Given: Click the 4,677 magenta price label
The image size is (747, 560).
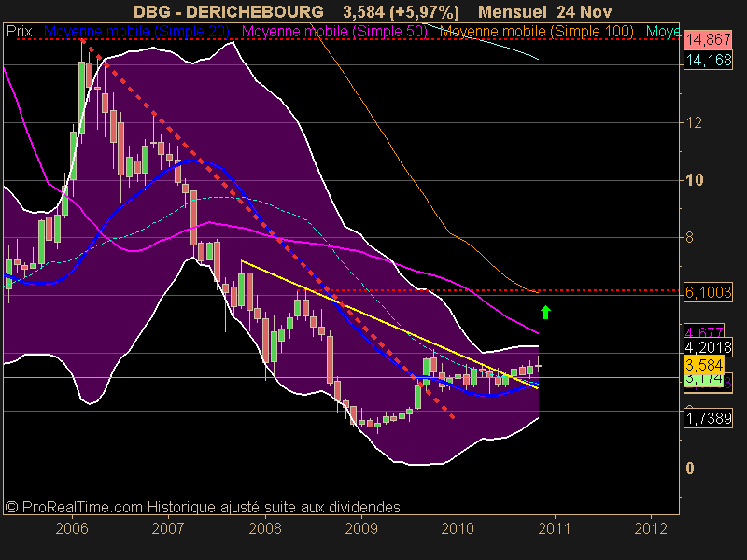Looking at the screenshot, I should (704, 331).
